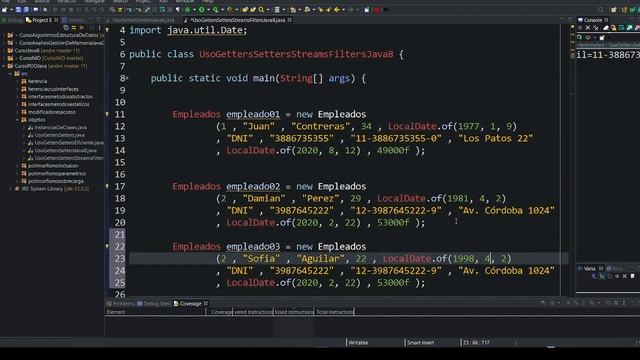Click the quick access search icon top right
Viewport: 640px width, 360px height.
coord(601,10)
